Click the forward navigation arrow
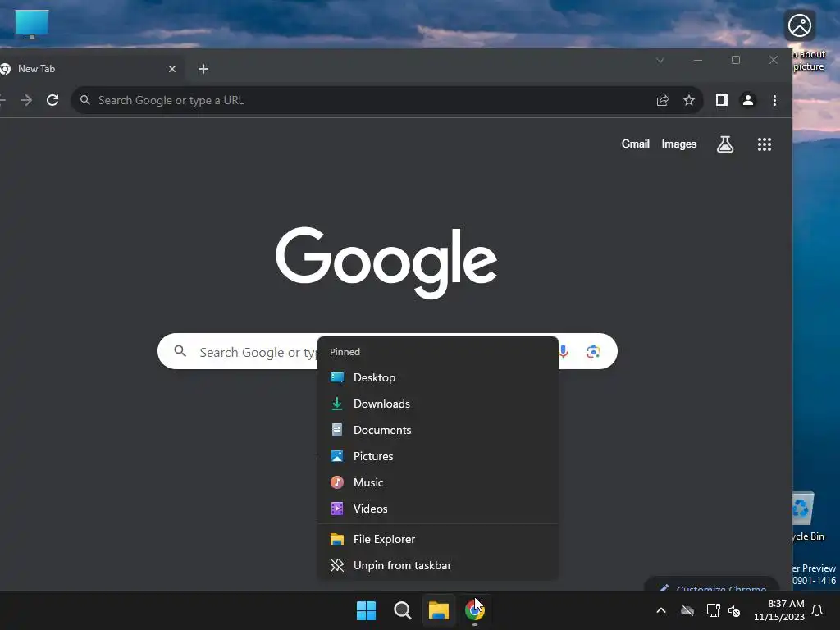 tap(26, 100)
